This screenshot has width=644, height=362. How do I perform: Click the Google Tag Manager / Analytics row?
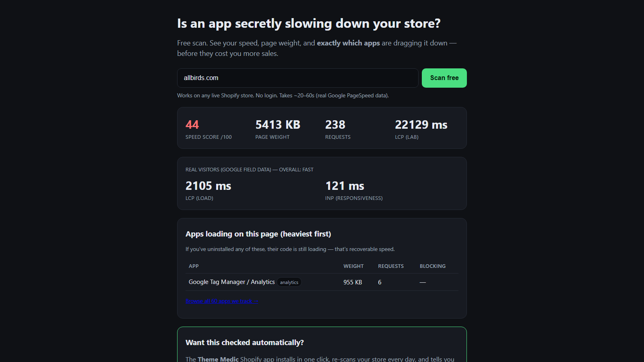[322, 282]
